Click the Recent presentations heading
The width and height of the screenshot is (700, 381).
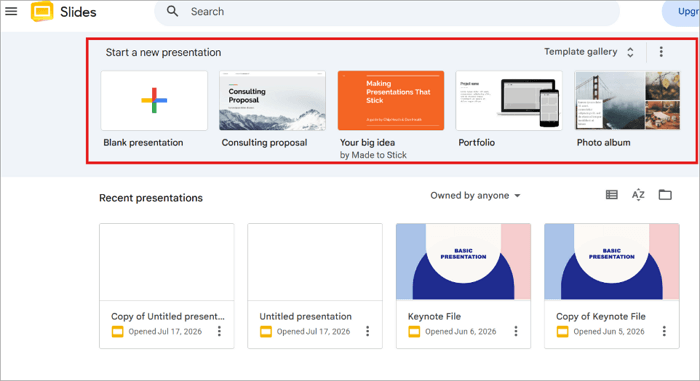coord(151,198)
